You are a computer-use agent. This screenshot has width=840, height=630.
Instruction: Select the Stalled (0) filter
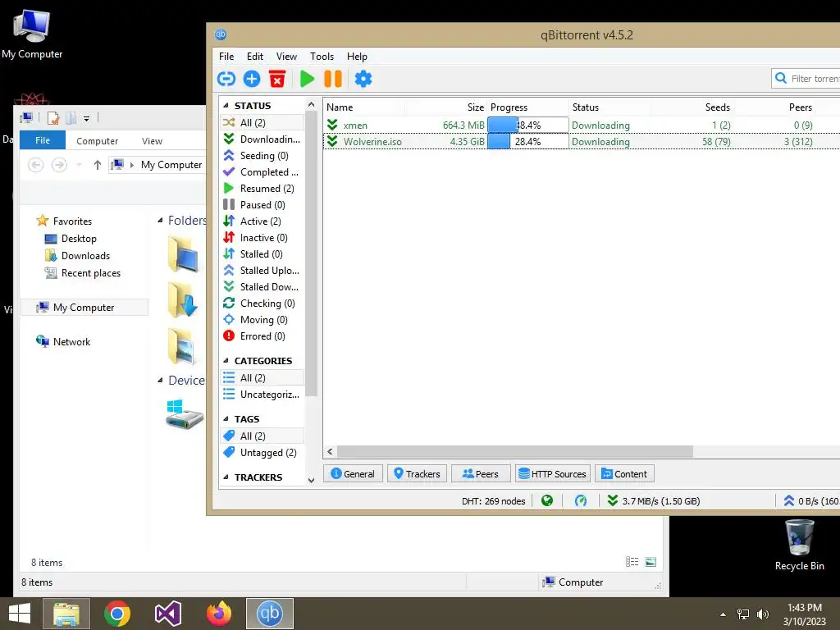[262, 254]
